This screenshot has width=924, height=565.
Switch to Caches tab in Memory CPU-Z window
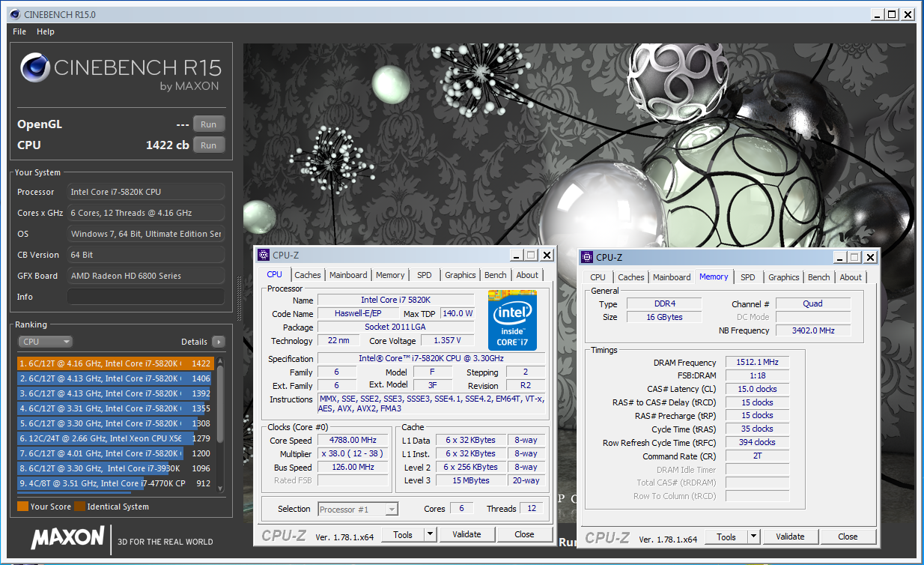(631, 277)
